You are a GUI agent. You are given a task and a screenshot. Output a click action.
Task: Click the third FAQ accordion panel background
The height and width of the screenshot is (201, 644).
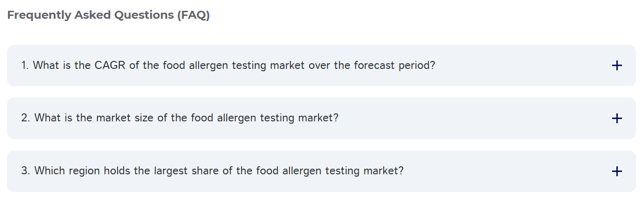point(321,171)
